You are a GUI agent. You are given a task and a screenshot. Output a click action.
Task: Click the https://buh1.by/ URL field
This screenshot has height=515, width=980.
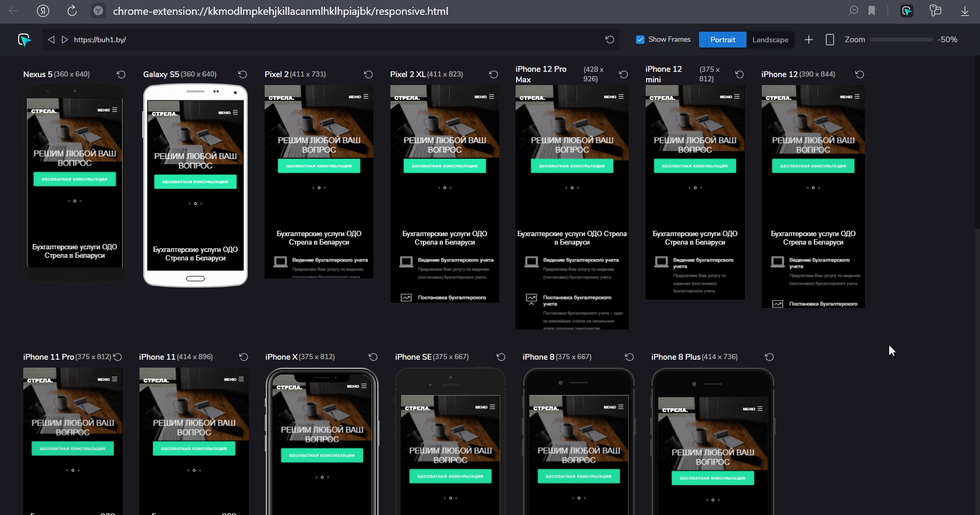(317, 40)
